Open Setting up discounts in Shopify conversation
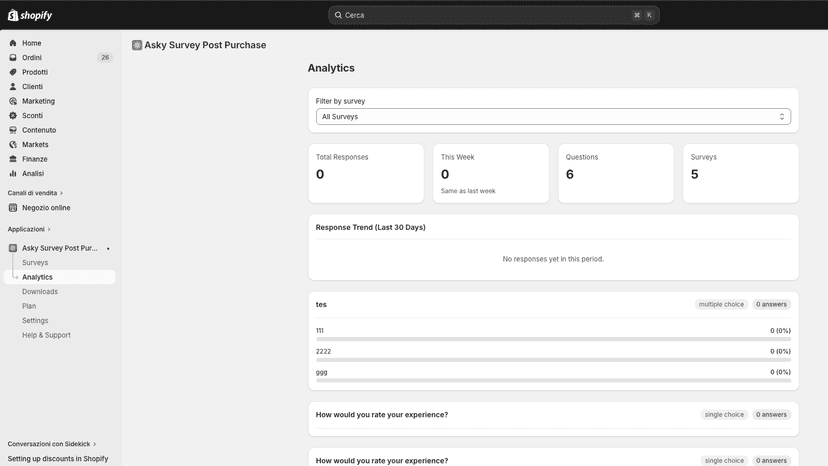Viewport: 828px width, 466px height. tap(58, 459)
